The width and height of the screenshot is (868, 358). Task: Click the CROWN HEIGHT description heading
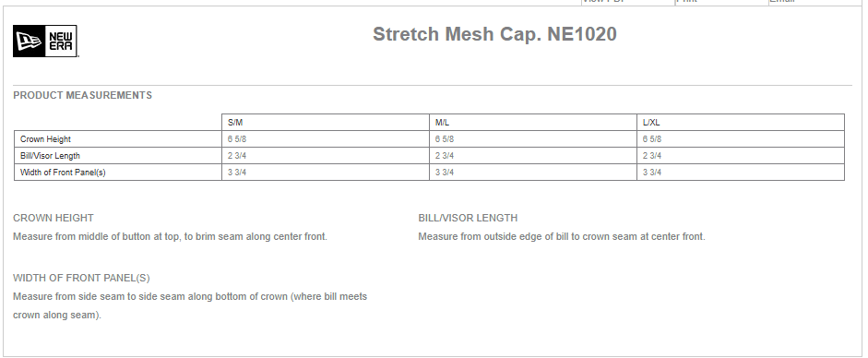tap(54, 218)
